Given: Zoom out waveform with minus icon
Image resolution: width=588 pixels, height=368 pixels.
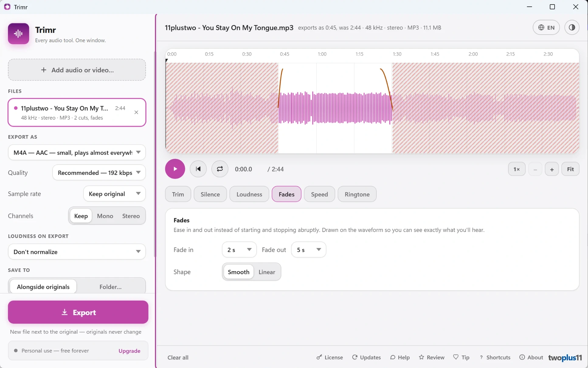Looking at the screenshot, I should pyautogui.click(x=535, y=169).
